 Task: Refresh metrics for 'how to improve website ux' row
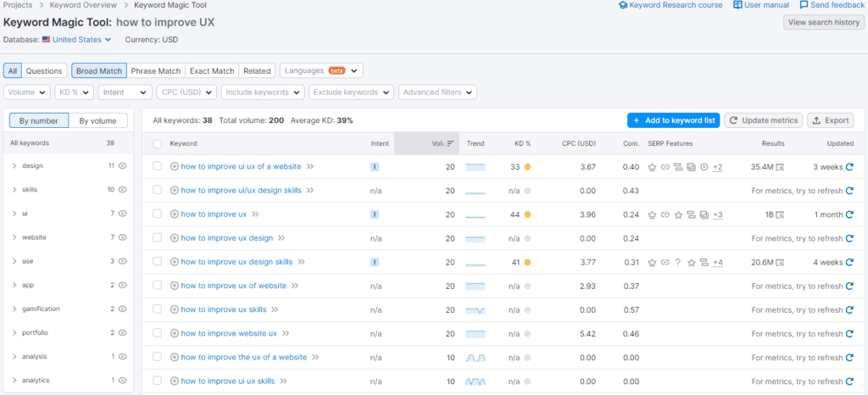pos(849,334)
